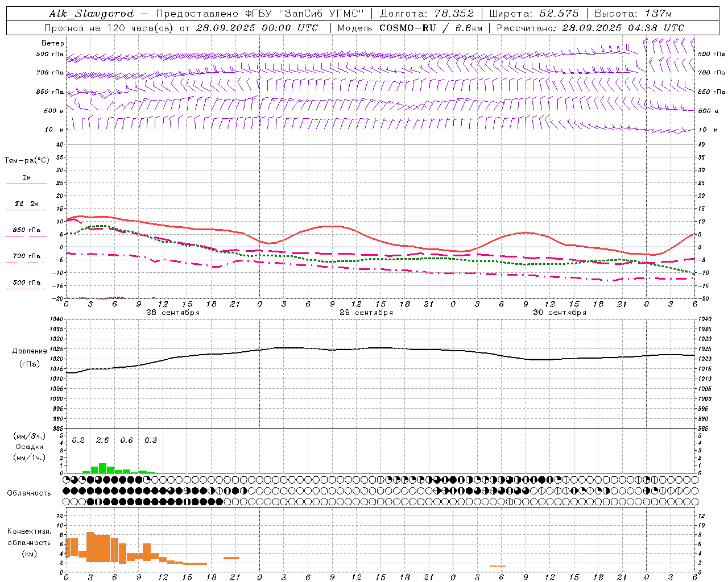The image size is (728, 582).
Task: Click the "850 гПа" temperature legend entry
Action: coord(26,230)
